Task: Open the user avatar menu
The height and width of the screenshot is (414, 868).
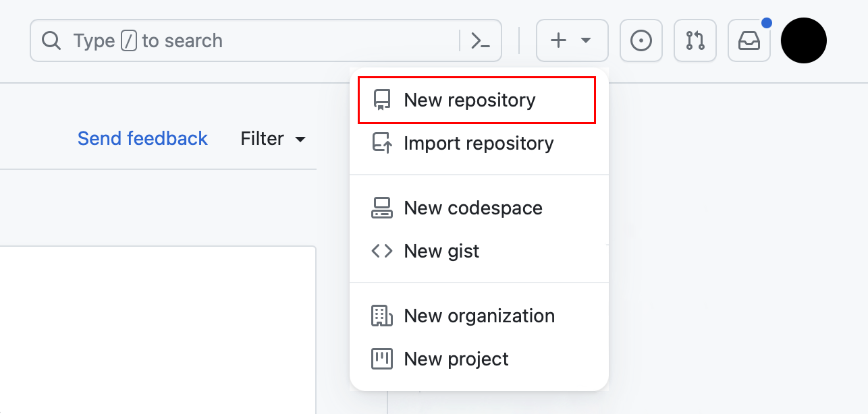Action: point(804,40)
